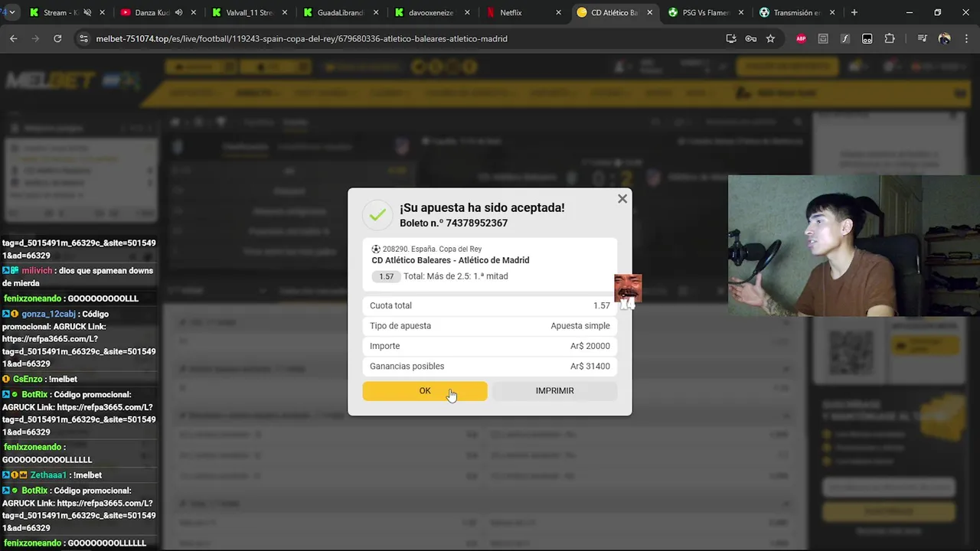
Task: Click the Importe amount Ar$ 20000
Action: pos(590,346)
